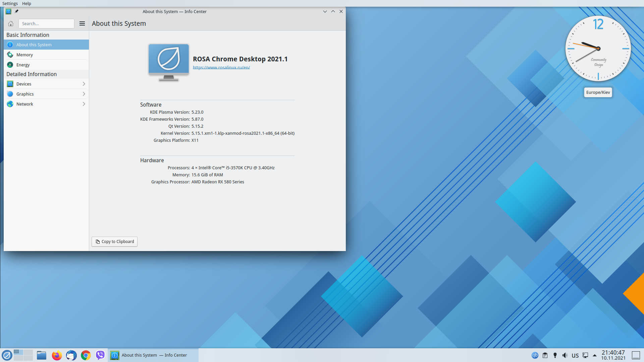Click the Copy to Clipboard button
Image resolution: width=644 pixels, height=362 pixels.
click(x=114, y=242)
